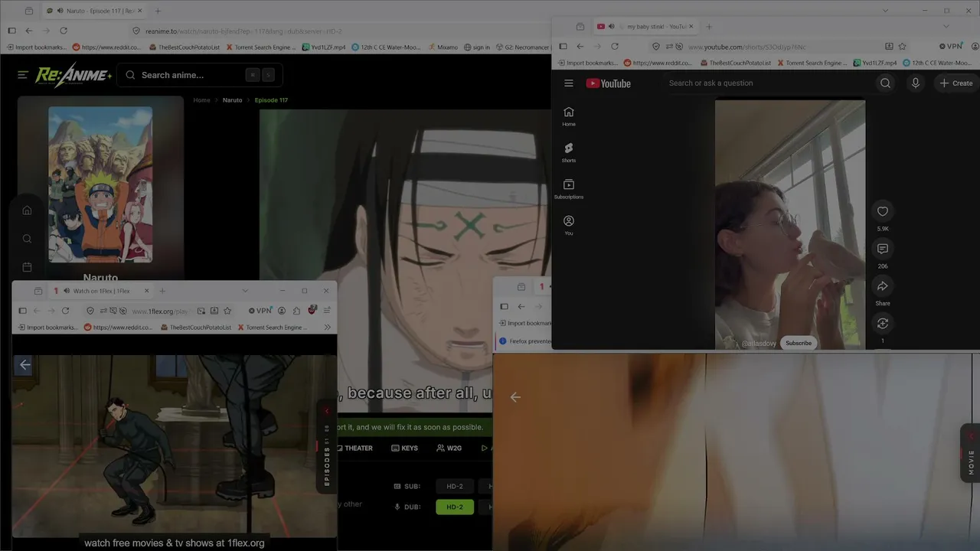Open the Home breadcrumb link
This screenshot has height=551, width=980.
click(x=201, y=100)
